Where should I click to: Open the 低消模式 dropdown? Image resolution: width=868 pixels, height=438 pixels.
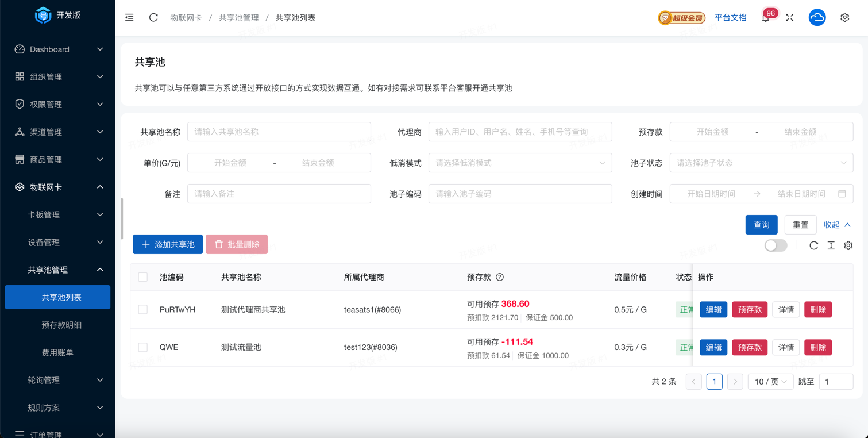pyautogui.click(x=520, y=163)
